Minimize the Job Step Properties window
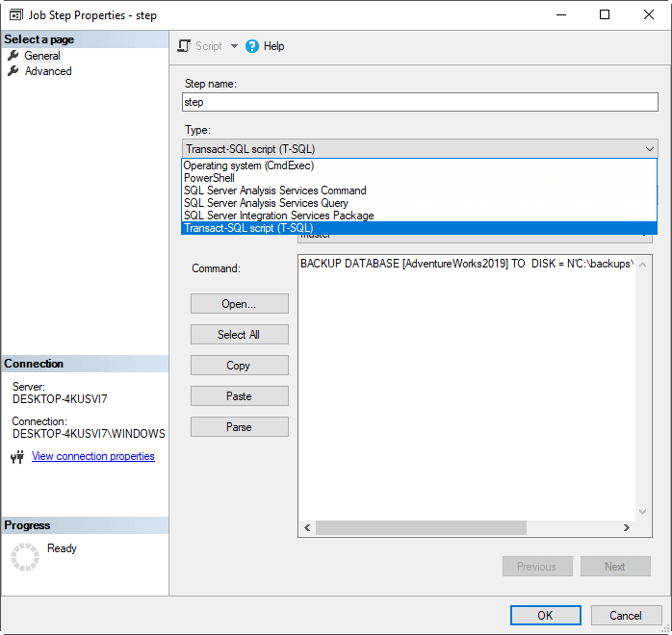 (x=561, y=14)
